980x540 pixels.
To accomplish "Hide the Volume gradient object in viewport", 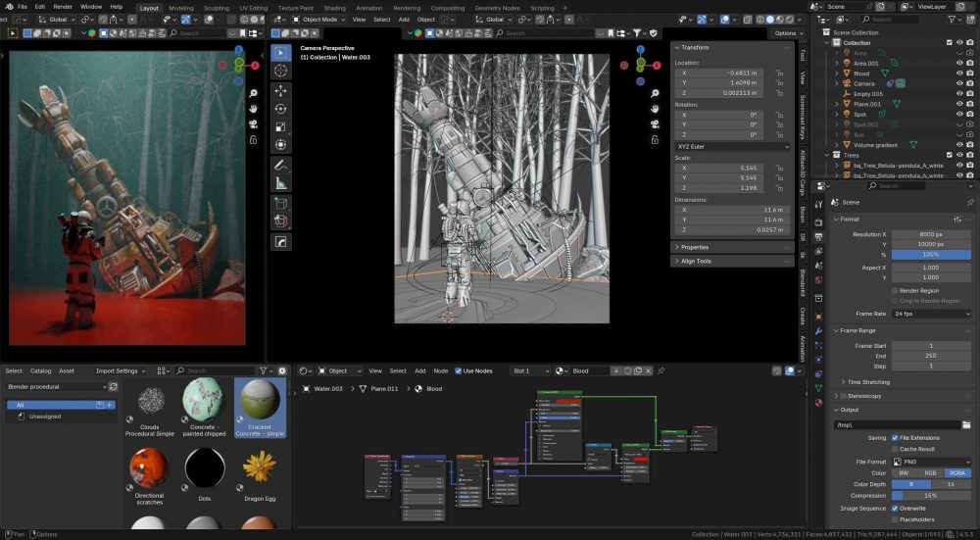I will click(x=960, y=145).
